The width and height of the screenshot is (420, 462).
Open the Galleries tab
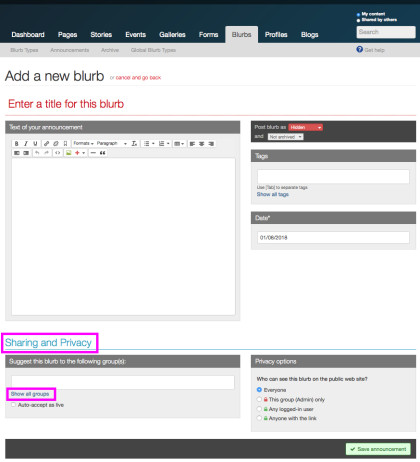coord(172,35)
